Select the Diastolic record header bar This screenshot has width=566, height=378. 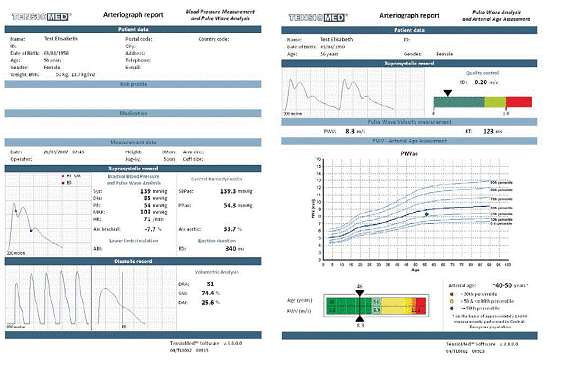tap(133, 261)
